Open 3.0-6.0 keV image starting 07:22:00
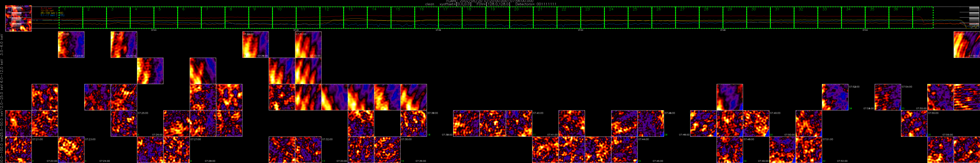This screenshot has width=980, height=163. [x=71, y=45]
